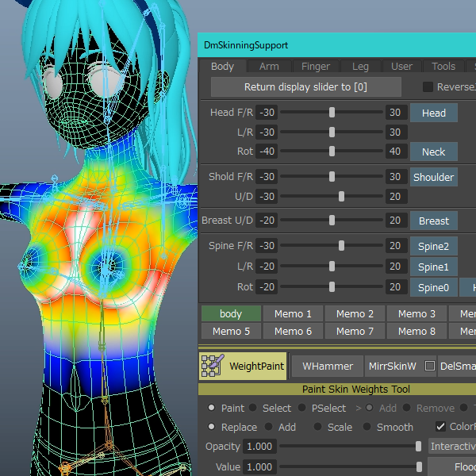Click Head F/R minimum field -30

267,113
